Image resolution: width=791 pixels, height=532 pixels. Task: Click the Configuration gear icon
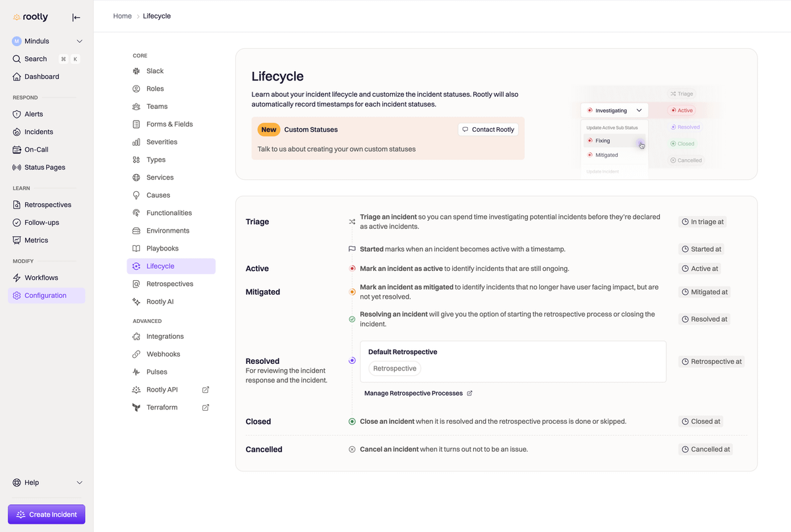pos(17,295)
